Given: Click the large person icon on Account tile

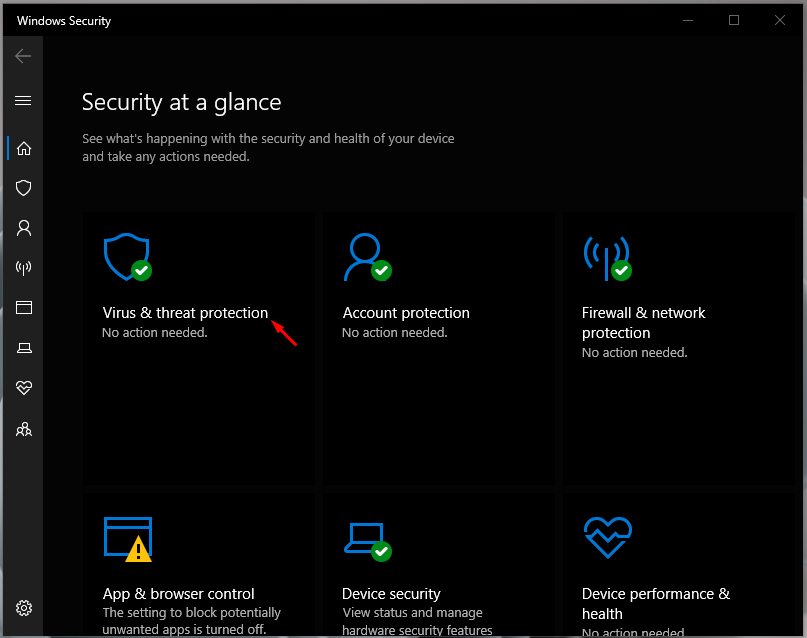Looking at the screenshot, I should [365, 258].
